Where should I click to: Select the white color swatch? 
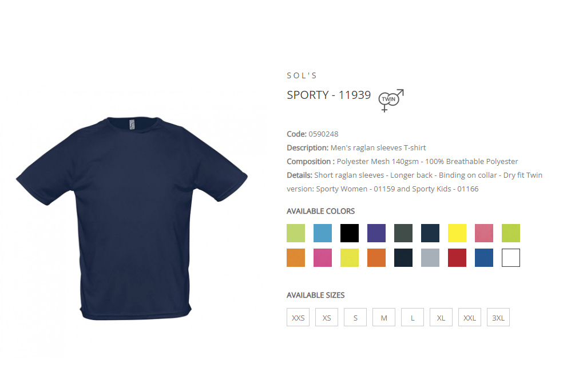511,258
